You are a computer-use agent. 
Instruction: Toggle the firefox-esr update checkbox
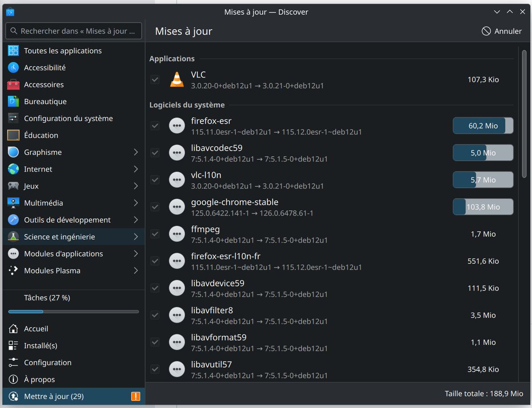[x=155, y=126]
